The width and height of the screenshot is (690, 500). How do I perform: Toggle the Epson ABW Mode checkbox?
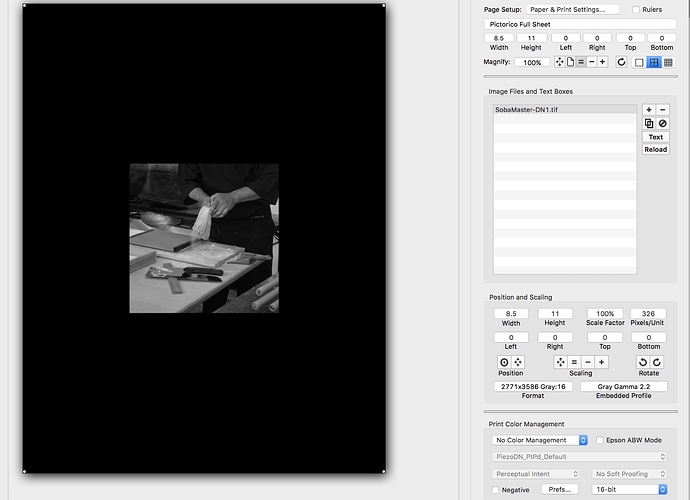[600, 440]
